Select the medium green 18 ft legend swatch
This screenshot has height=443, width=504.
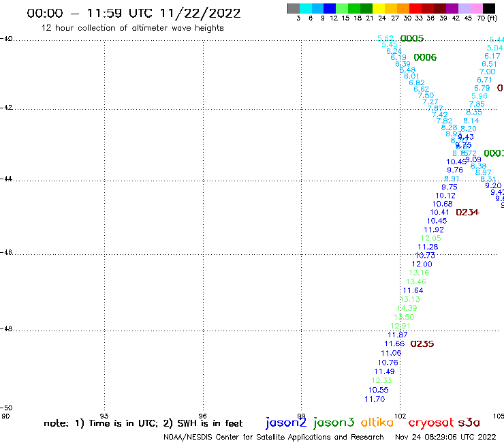pyautogui.click(x=355, y=8)
